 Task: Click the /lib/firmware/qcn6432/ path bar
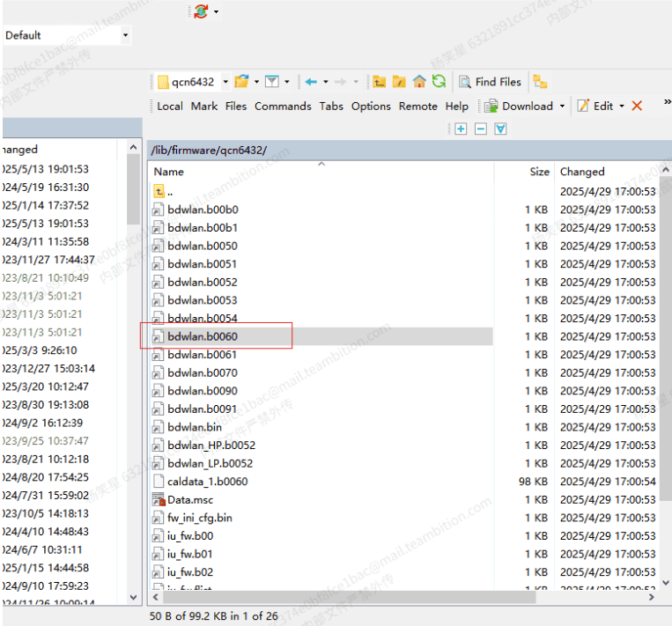click(410, 151)
